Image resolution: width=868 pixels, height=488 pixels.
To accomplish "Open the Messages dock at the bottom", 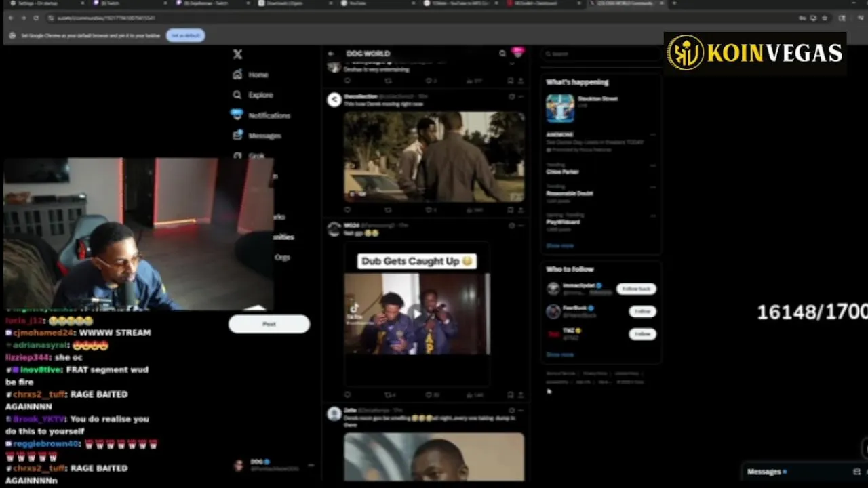I will point(804,472).
